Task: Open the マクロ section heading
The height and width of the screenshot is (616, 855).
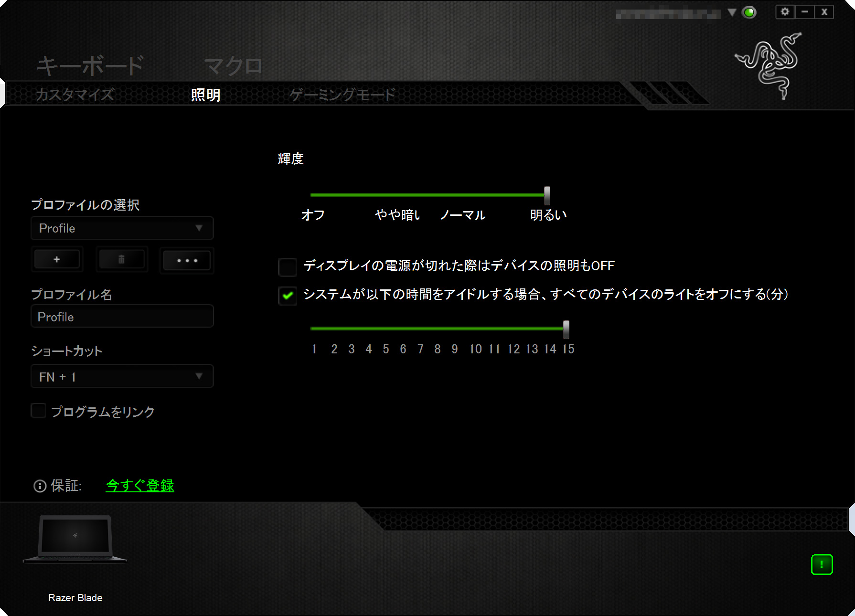Action: (x=234, y=66)
